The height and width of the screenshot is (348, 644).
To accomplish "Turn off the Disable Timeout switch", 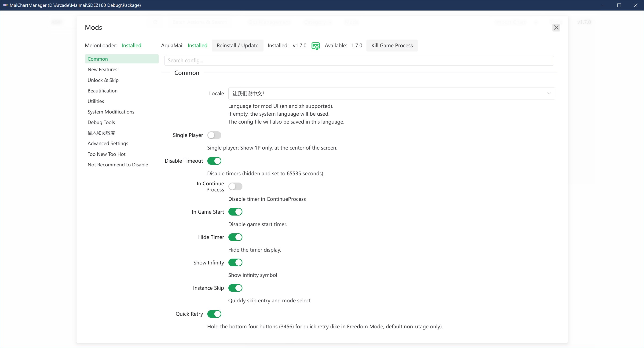I will click(214, 161).
